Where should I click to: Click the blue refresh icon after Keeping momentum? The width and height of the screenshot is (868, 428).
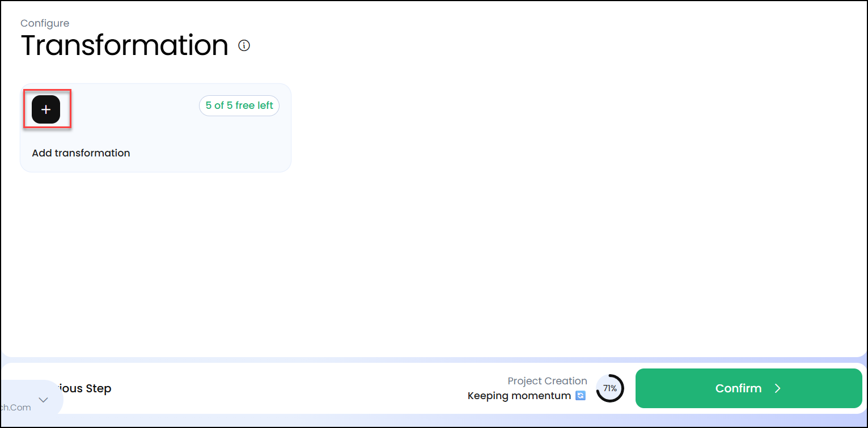pyautogui.click(x=581, y=396)
